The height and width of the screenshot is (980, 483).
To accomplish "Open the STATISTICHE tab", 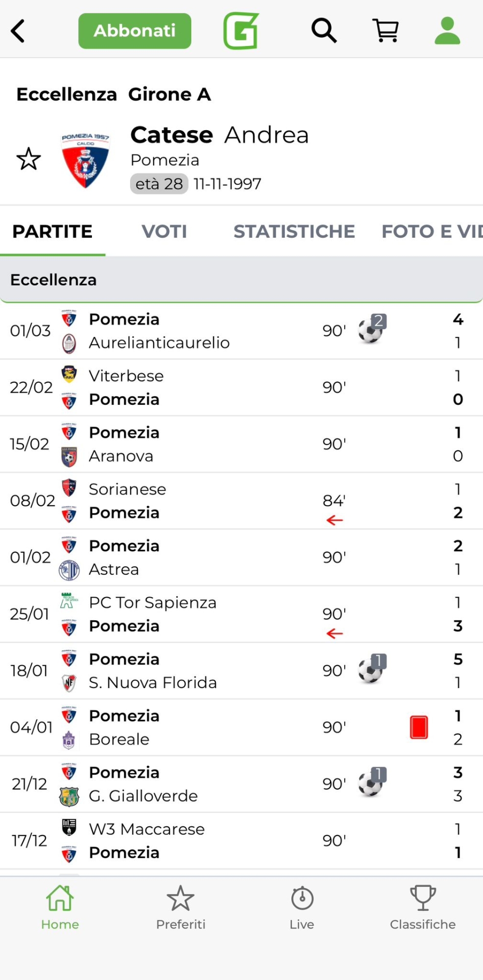I will click(294, 232).
